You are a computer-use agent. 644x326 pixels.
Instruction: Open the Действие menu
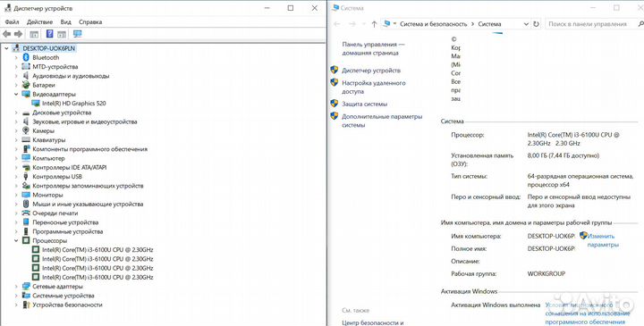point(39,21)
